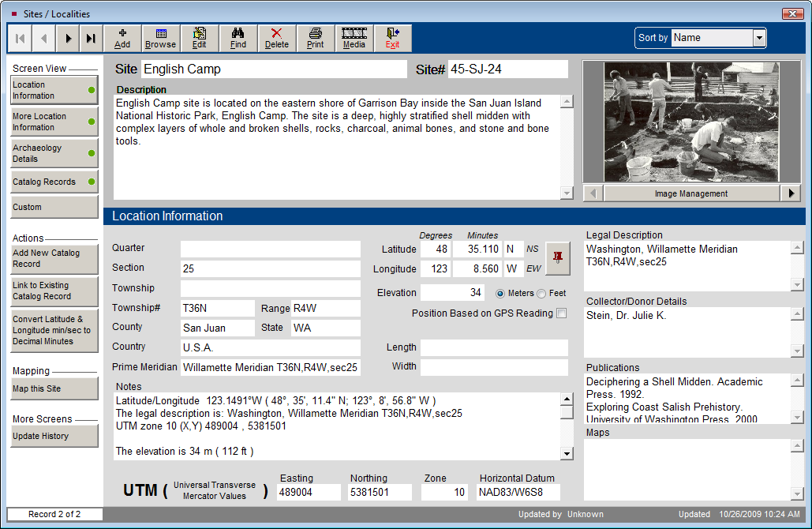This screenshot has width=812, height=529.
Task: Select the Feet elevation unit
Action: point(541,294)
